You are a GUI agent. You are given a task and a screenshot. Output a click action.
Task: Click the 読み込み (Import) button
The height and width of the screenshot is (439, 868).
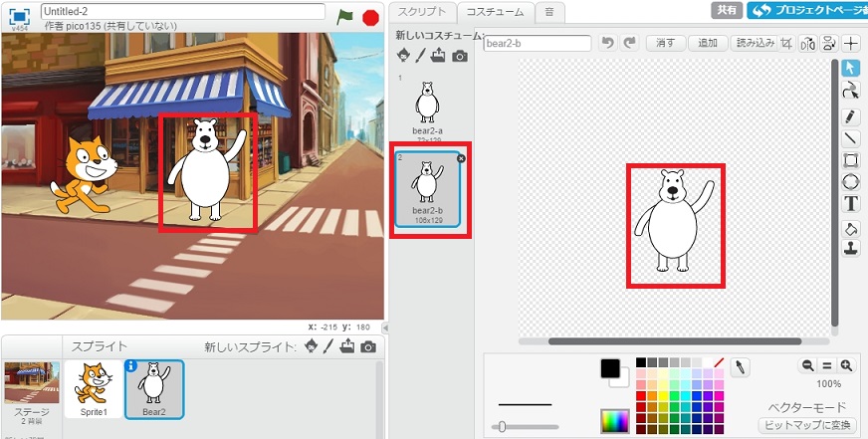click(x=754, y=43)
